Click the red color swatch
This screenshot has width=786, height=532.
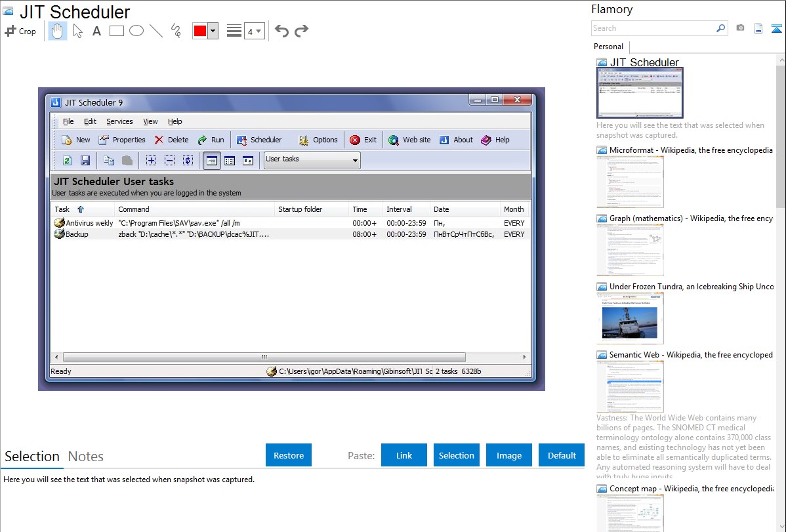[x=200, y=31]
